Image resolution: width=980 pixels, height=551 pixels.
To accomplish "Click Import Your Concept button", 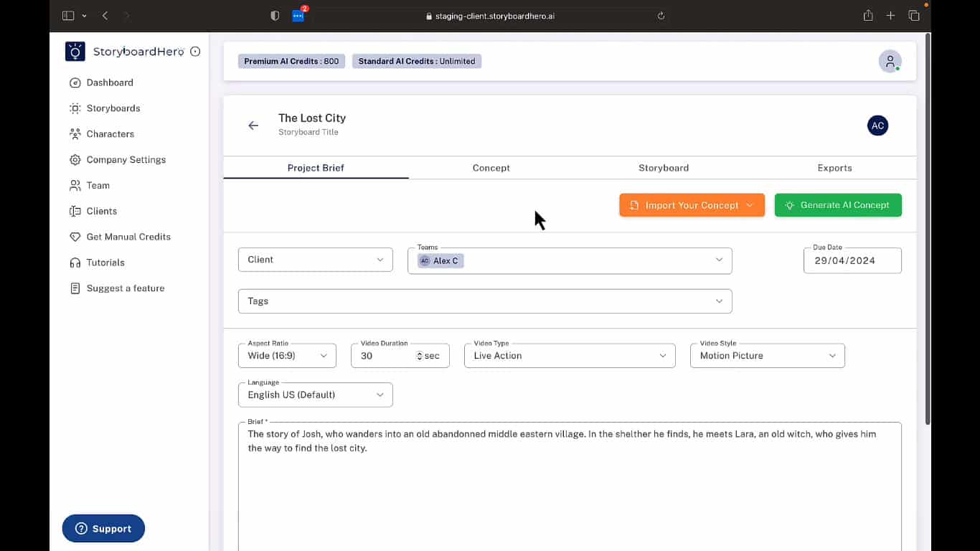I will [x=692, y=205].
